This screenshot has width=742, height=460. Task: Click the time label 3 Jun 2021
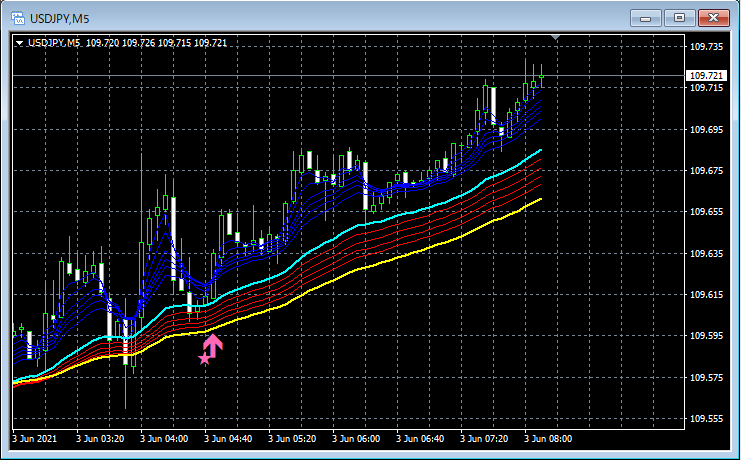[x=35, y=439]
